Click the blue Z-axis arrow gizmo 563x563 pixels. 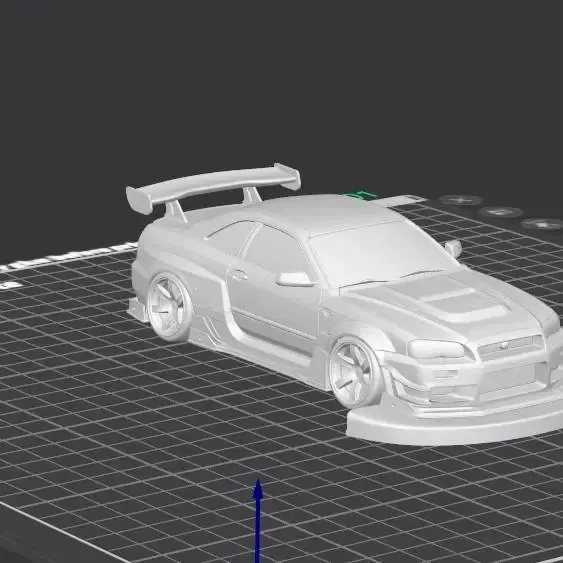[x=258, y=521]
